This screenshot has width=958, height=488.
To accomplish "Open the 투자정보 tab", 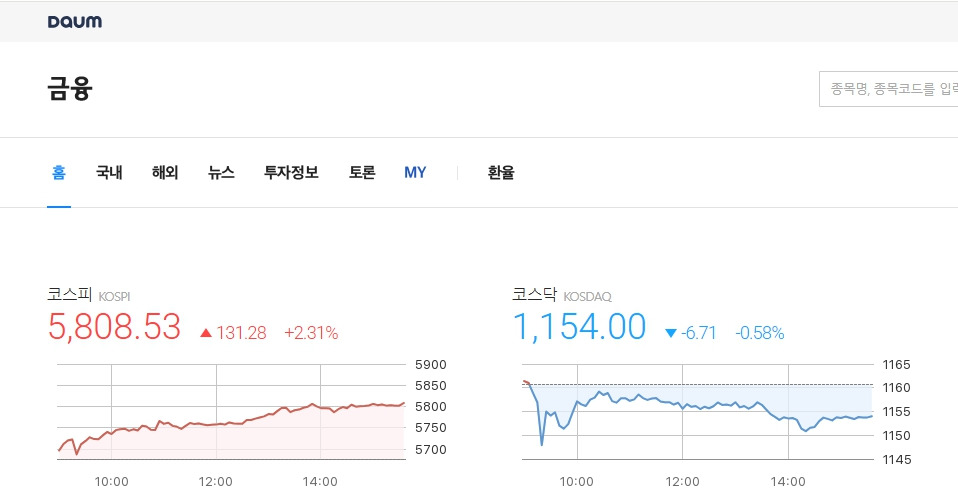I will pos(291,173).
